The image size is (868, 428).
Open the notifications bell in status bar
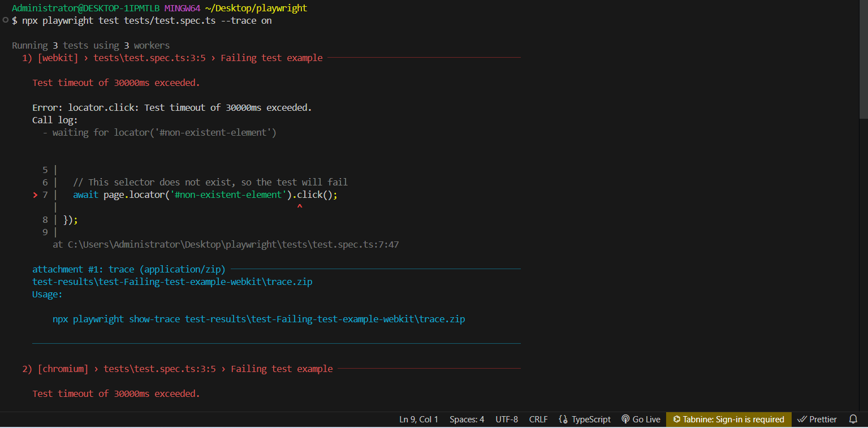click(853, 419)
